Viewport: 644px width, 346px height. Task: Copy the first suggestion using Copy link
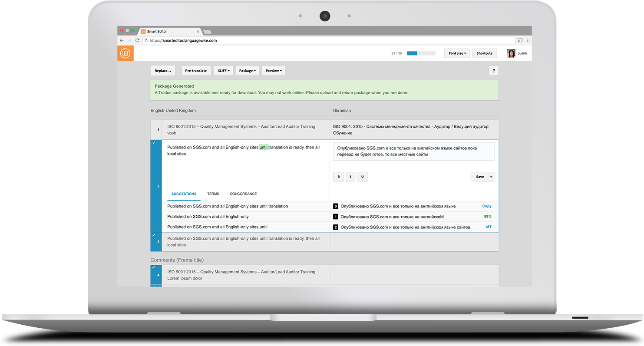click(486, 206)
